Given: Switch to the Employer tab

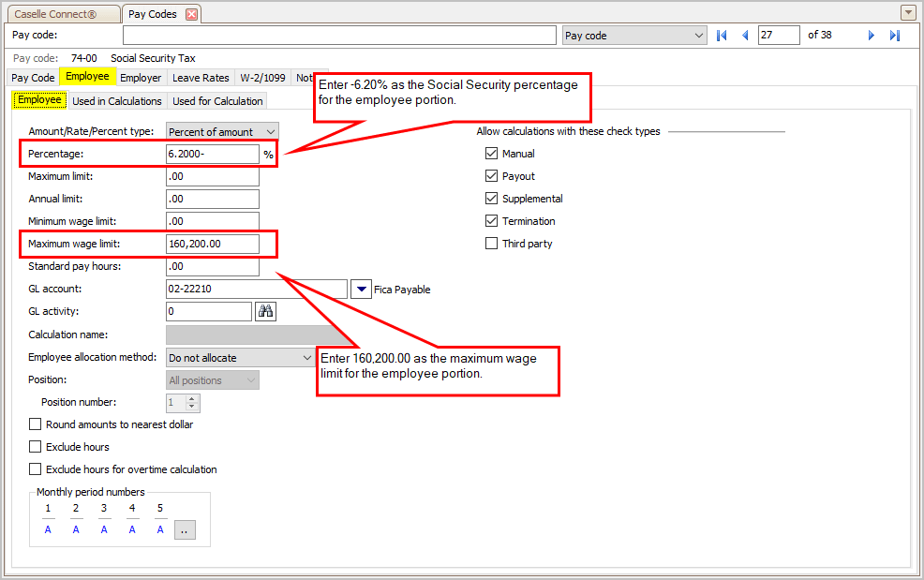Looking at the screenshot, I should (x=141, y=78).
